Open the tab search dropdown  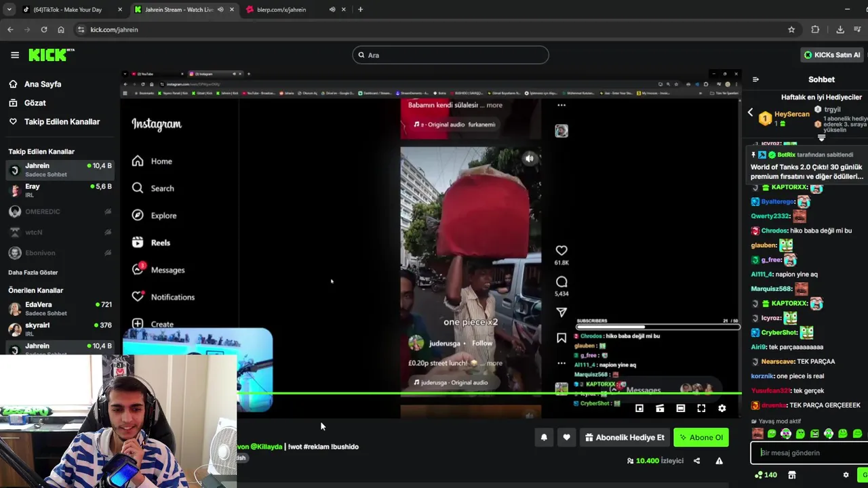(x=9, y=9)
